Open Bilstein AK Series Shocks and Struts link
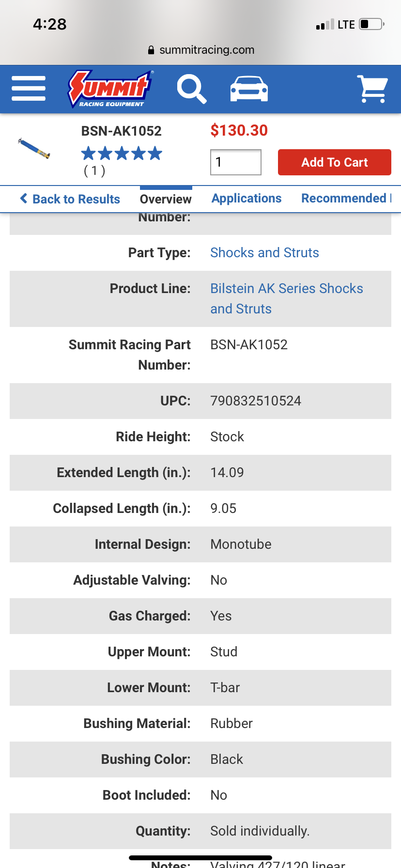 click(287, 299)
